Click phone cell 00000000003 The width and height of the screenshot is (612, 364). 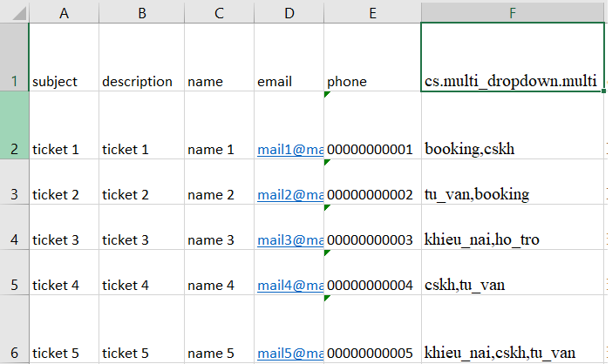click(x=372, y=239)
